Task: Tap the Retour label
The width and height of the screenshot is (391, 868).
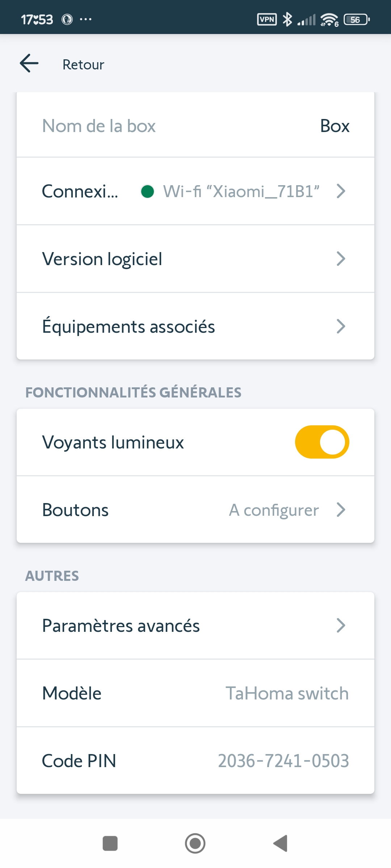Action: (x=83, y=65)
